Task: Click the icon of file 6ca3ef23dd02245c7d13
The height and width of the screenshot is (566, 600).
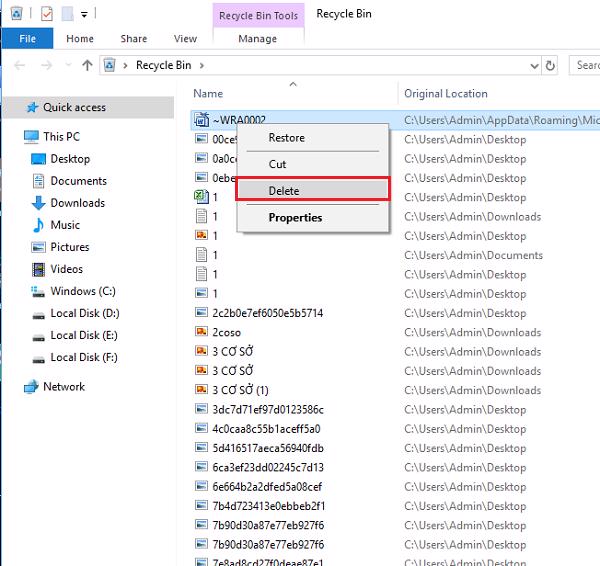Action: [201, 467]
